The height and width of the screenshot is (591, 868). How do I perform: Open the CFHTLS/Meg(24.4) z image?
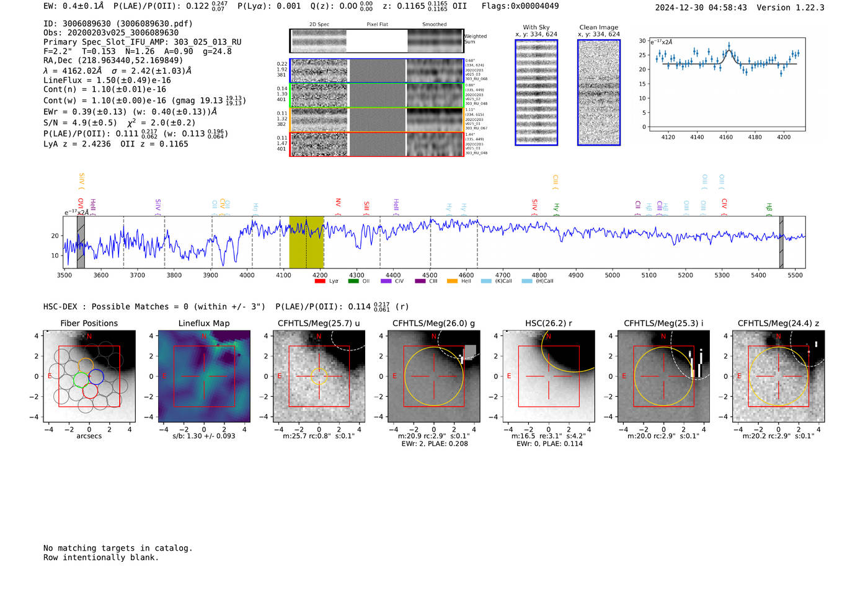(778, 376)
